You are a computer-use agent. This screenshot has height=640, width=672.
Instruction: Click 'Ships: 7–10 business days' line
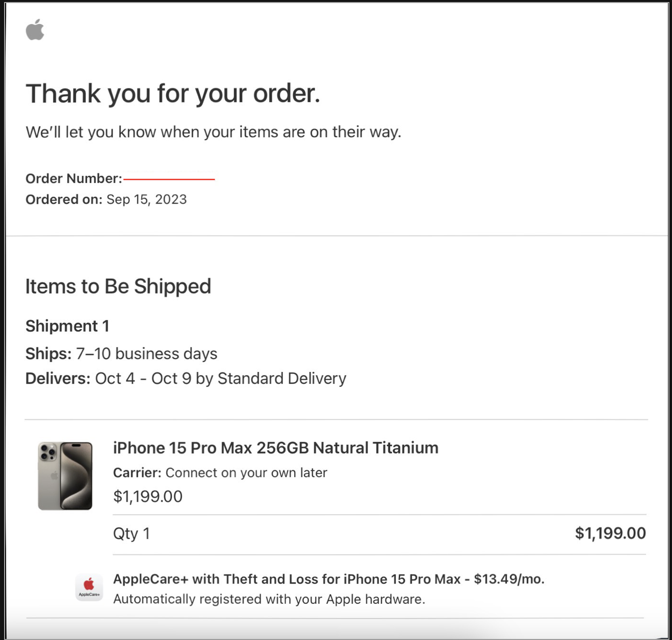(x=121, y=354)
